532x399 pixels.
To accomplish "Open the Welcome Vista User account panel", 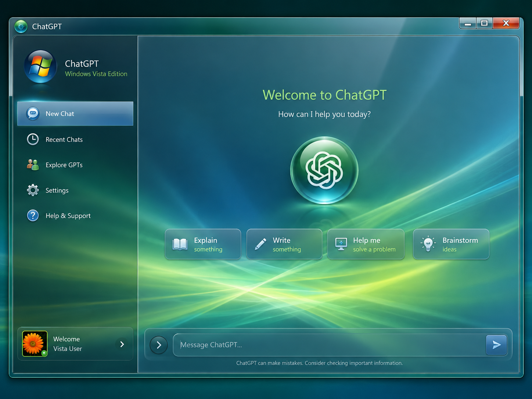I will 75,344.
